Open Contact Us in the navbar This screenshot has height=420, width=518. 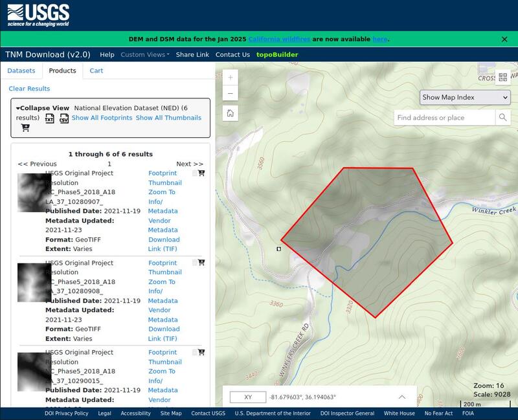(232, 55)
